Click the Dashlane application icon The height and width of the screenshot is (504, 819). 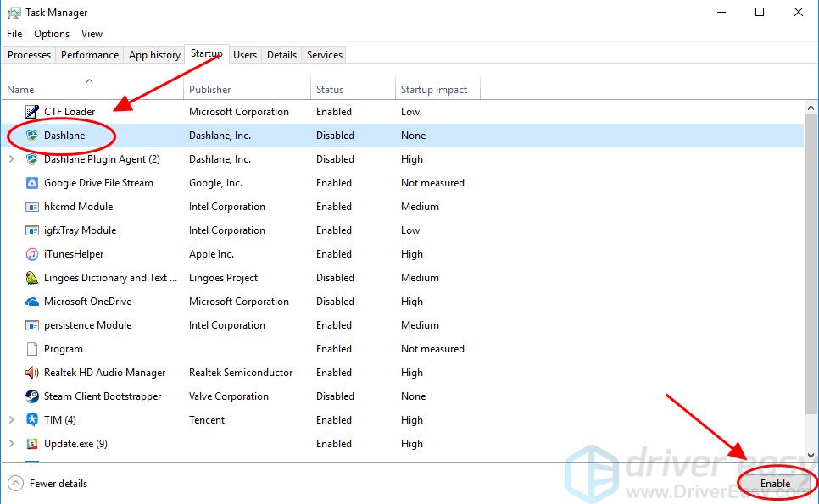point(31,135)
